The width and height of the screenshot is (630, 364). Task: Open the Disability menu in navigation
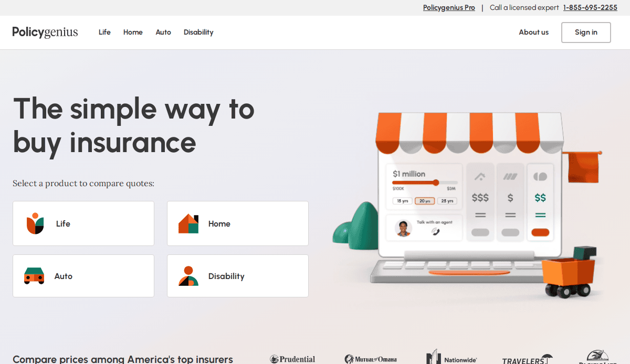coord(198,32)
